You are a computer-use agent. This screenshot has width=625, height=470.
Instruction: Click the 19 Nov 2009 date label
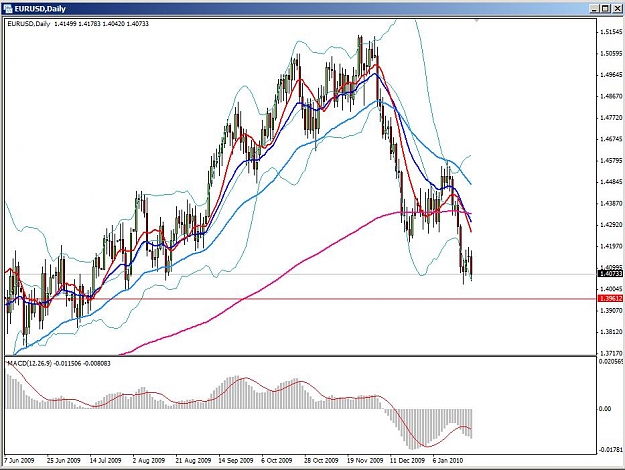pyautogui.click(x=365, y=460)
